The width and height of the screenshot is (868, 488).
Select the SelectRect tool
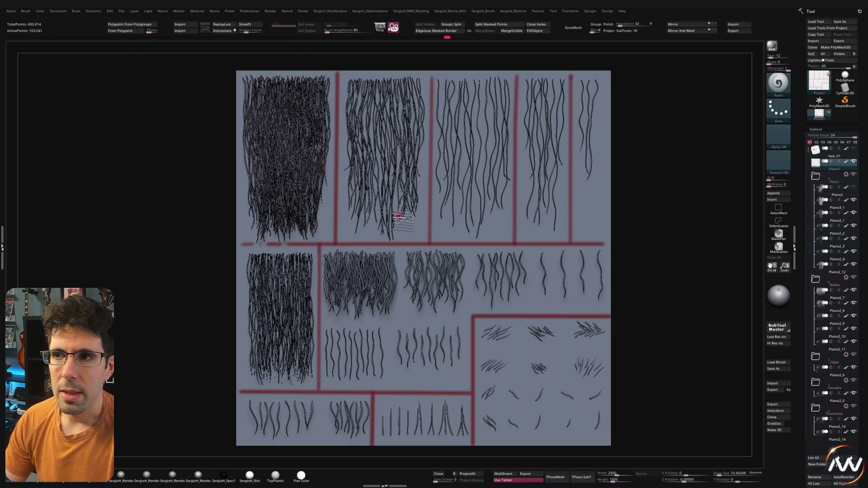(x=778, y=208)
